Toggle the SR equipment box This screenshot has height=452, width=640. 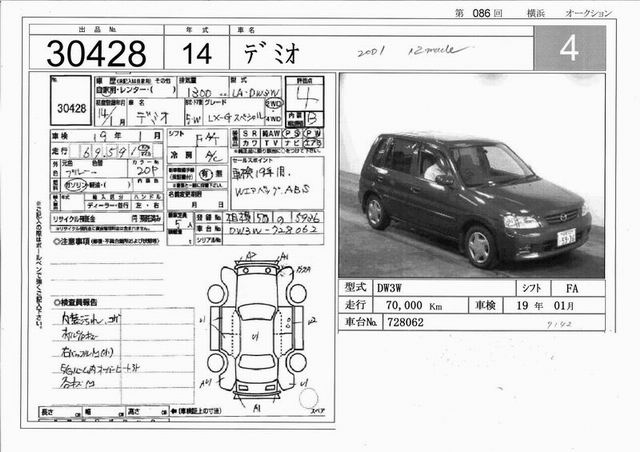[x=249, y=134]
